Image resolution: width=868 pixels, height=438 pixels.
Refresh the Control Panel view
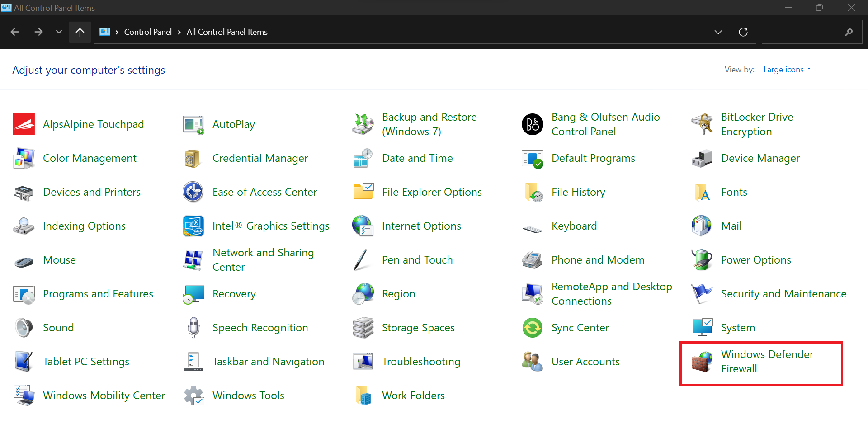point(743,32)
